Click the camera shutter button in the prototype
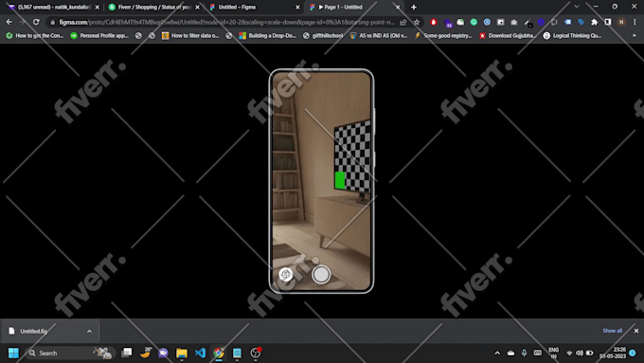644x363 pixels. pyautogui.click(x=321, y=274)
